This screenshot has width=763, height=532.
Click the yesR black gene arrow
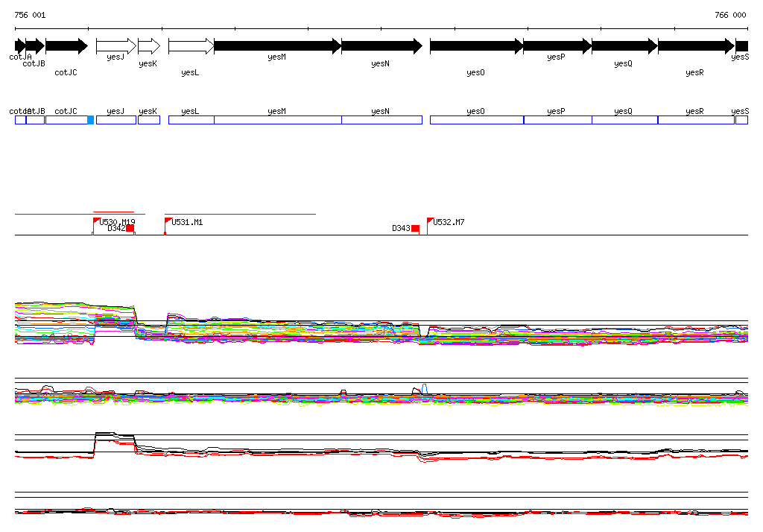click(697, 46)
